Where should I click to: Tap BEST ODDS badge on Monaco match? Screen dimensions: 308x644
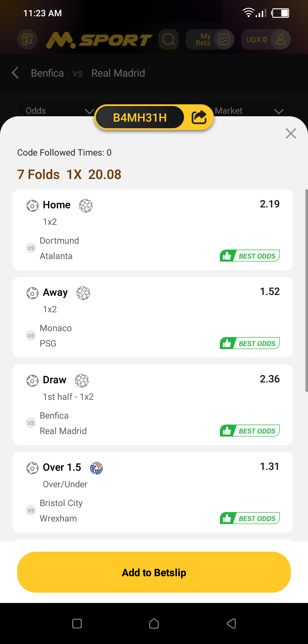(250, 343)
